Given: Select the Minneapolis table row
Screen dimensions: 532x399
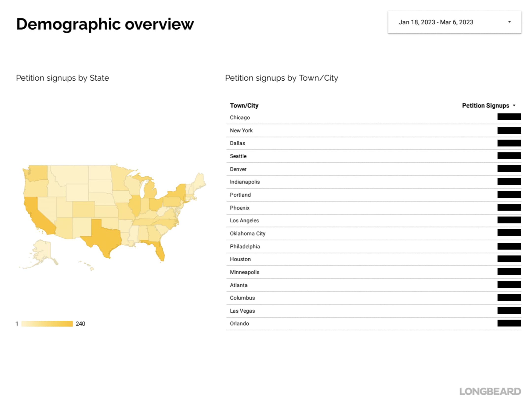Looking at the screenshot, I should coord(374,272).
